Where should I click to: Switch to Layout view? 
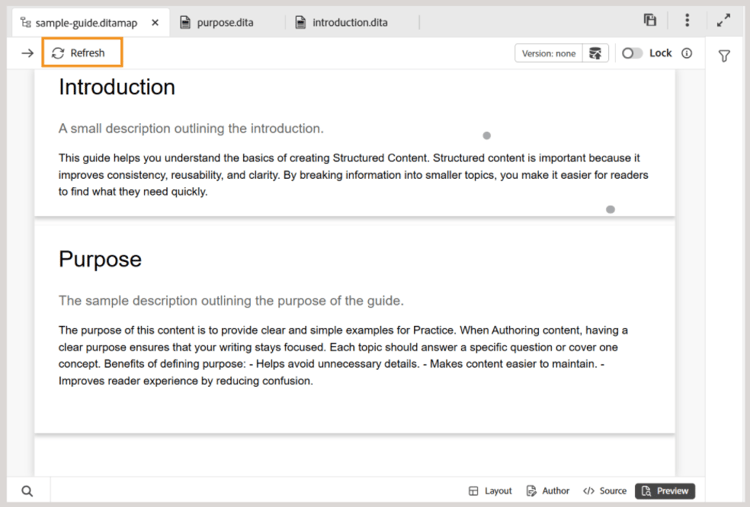pos(490,491)
